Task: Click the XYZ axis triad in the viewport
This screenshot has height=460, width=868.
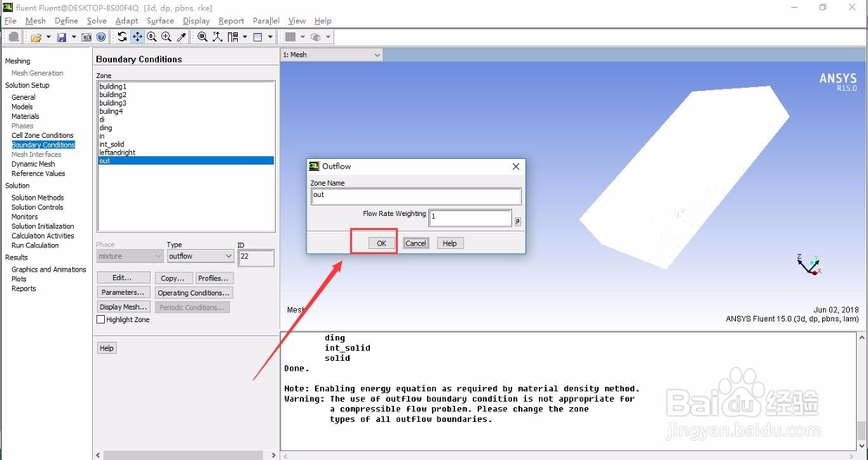Action: pyautogui.click(x=809, y=265)
